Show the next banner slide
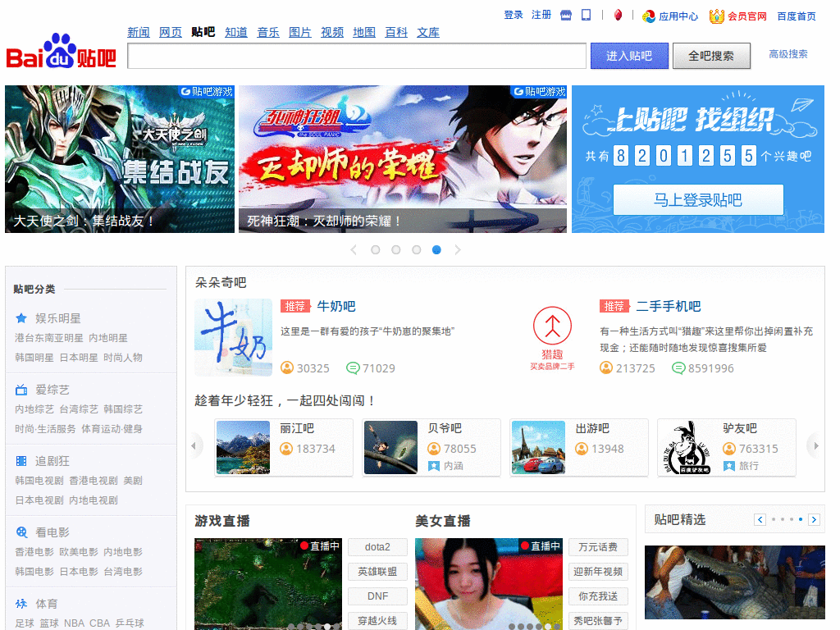840x630 pixels. [458, 249]
